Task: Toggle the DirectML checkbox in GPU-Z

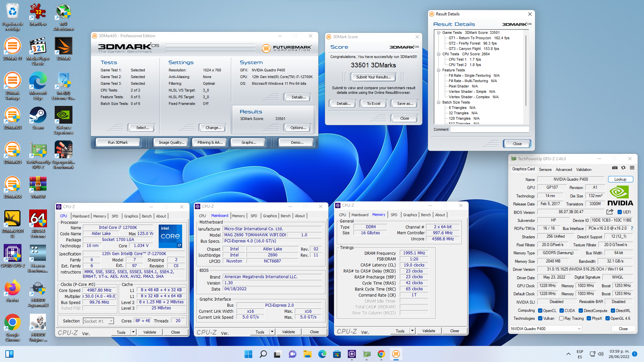Action: tap(613, 311)
